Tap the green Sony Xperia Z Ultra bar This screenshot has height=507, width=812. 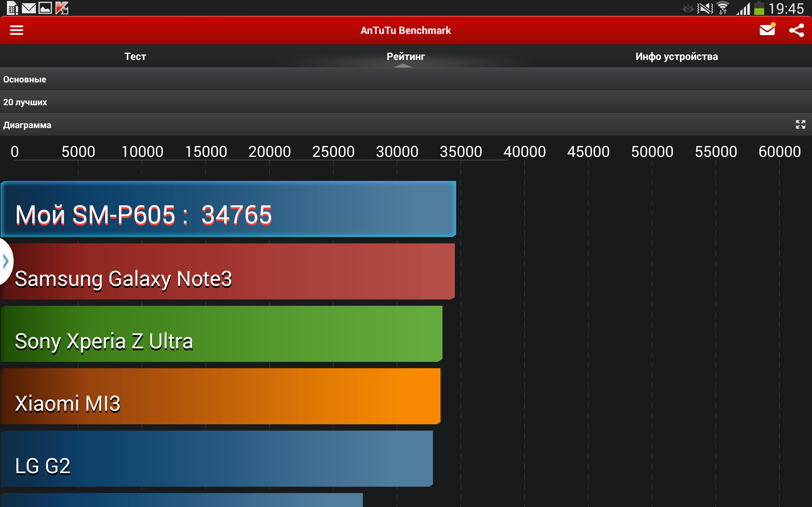(x=221, y=334)
